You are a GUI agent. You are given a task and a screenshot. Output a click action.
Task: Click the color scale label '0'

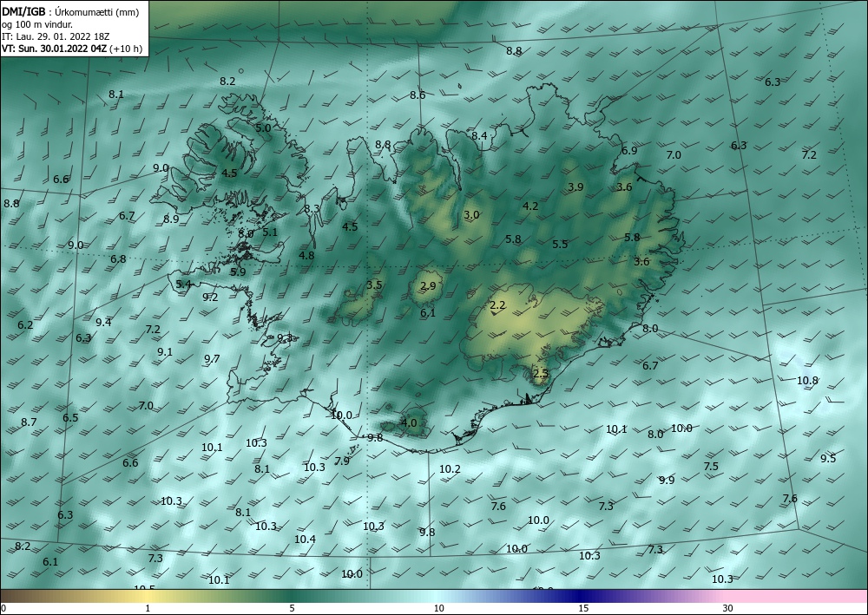[3, 608]
